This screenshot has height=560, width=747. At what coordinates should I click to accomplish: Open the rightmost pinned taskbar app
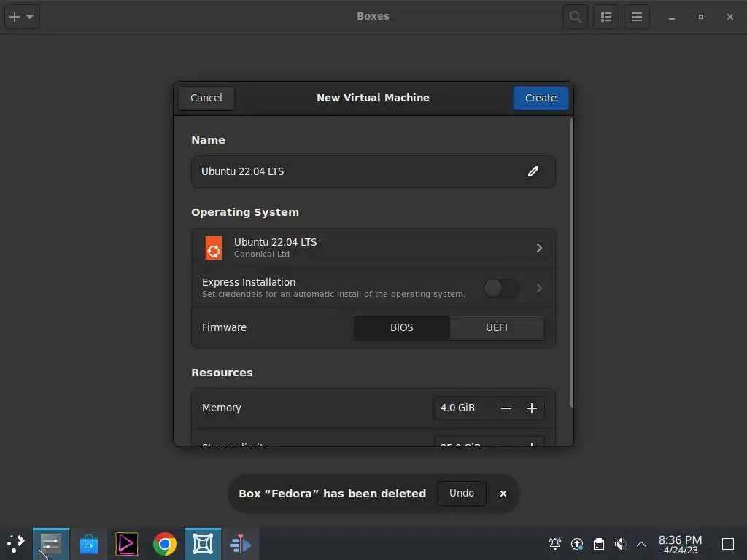[x=240, y=544]
